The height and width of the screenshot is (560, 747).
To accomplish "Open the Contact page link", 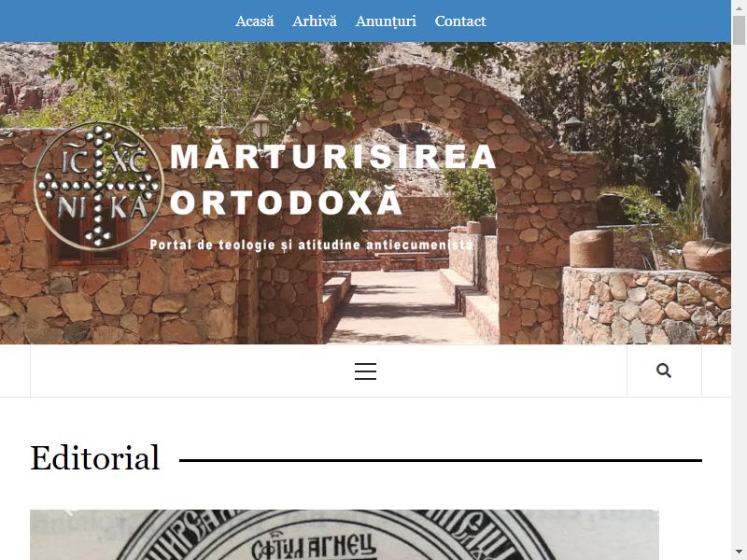I will pos(460,21).
